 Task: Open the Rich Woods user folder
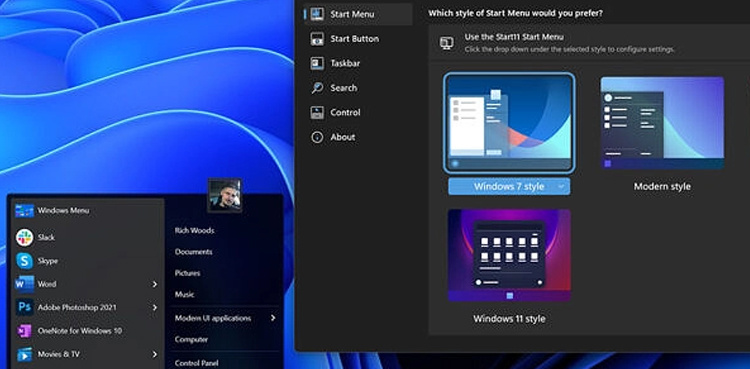pyautogui.click(x=195, y=230)
